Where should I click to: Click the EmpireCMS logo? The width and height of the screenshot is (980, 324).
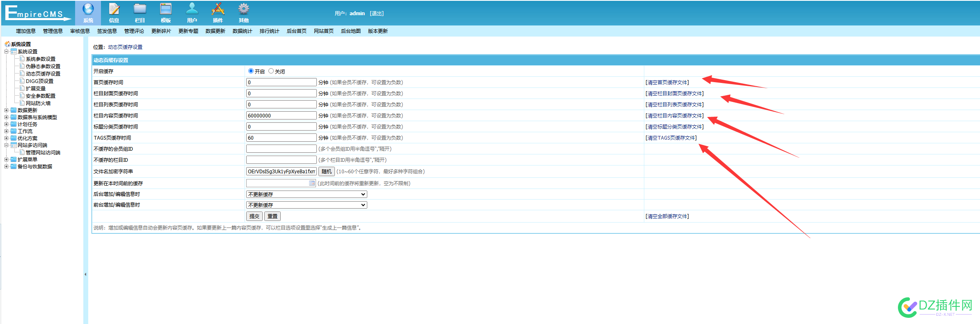point(38,13)
